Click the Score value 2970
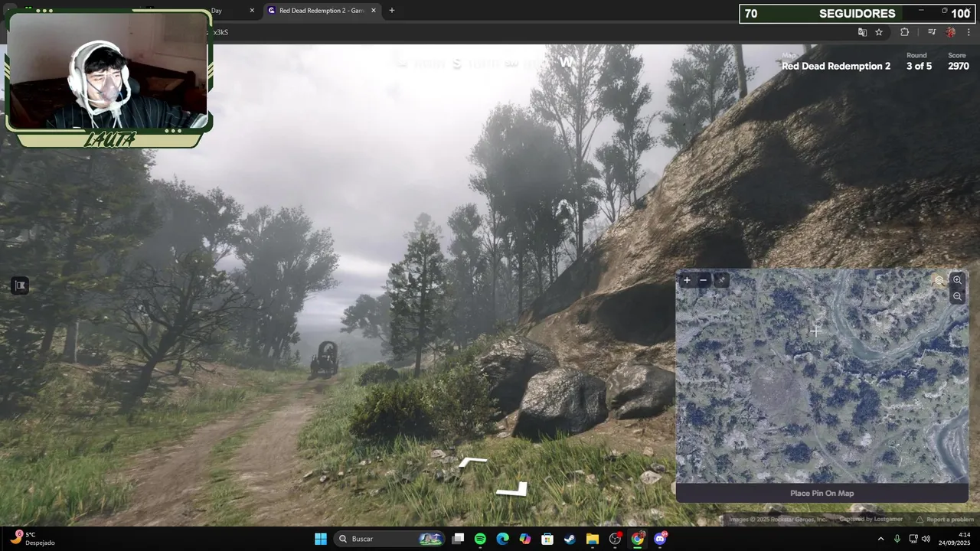This screenshot has height=551, width=980. pos(959,66)
